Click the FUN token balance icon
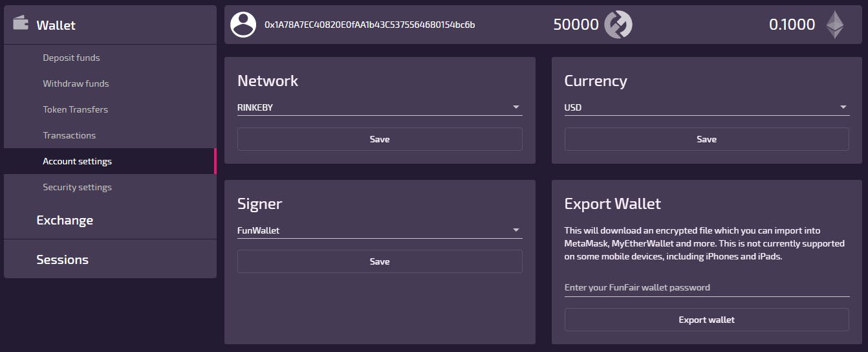Screen dimensions: 868x352 point(618,25)
